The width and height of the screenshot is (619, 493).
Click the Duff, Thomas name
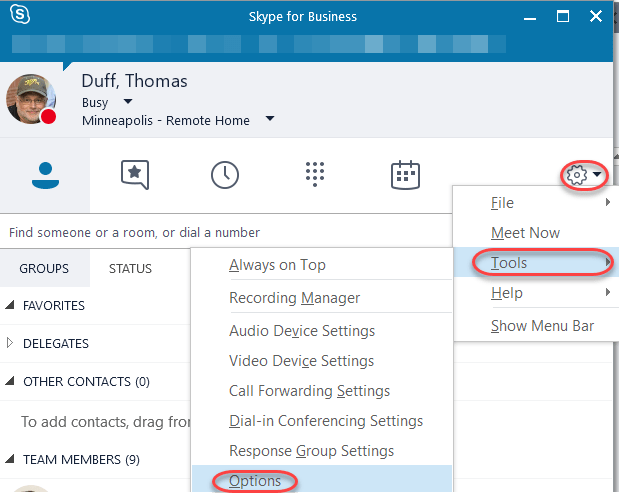[134, 81]
